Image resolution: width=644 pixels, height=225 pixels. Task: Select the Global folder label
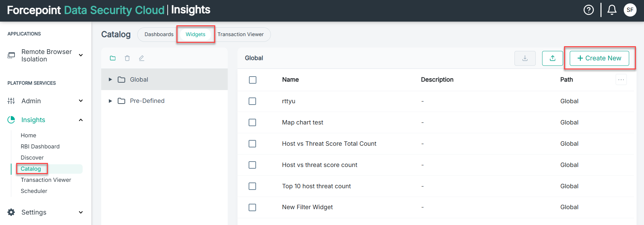coord(139,80)
